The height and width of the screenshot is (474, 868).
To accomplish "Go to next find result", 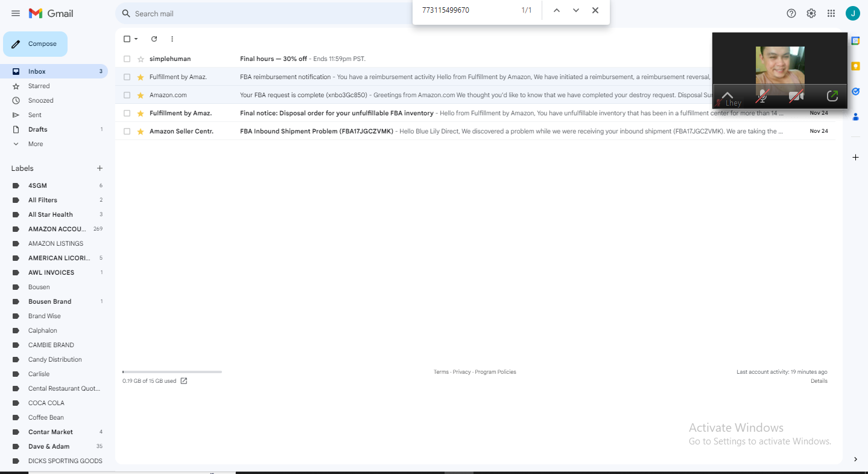I will (x=576, y=10).
